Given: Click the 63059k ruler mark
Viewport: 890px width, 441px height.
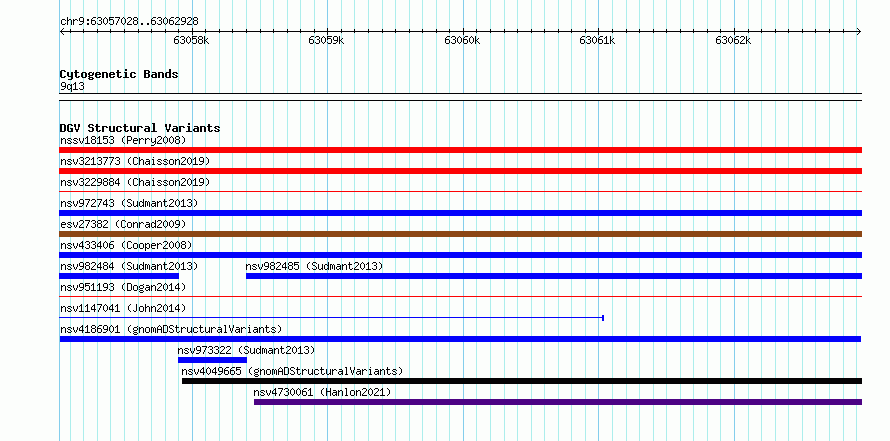Looking at the screenshot, I should (326, 40).
